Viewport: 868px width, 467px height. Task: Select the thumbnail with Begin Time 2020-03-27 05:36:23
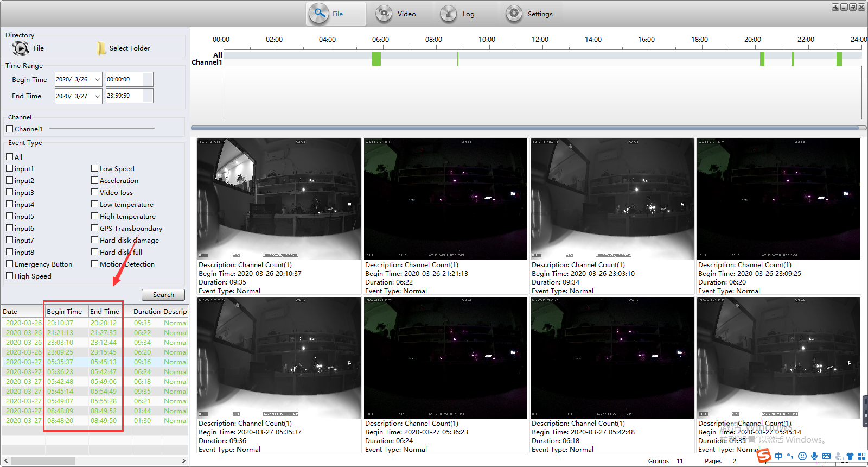[x=445, y=358]
